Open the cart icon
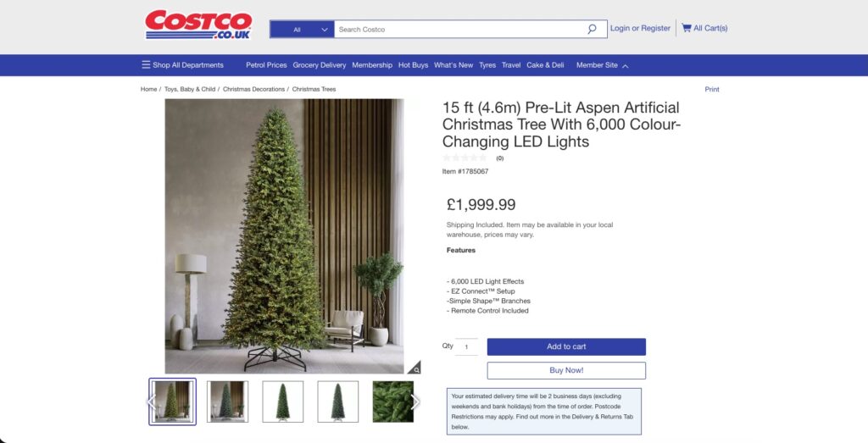 click(x=687, y=28)
